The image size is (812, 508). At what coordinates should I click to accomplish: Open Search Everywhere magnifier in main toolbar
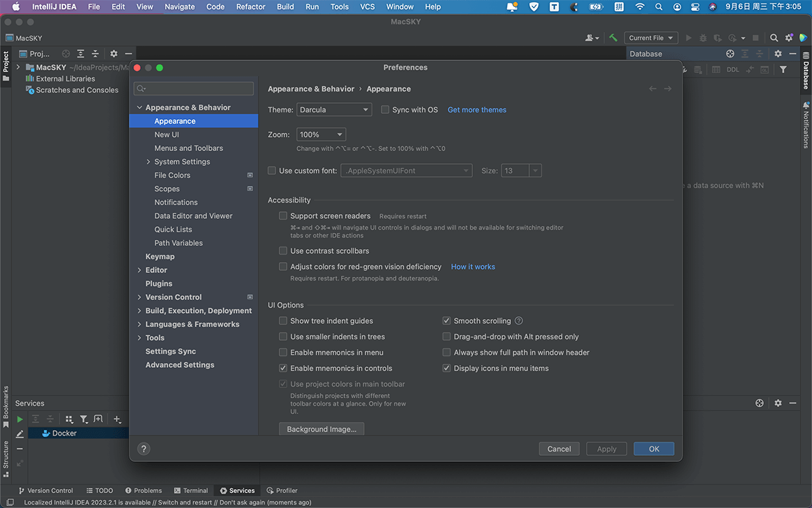[x=775, y=38]
